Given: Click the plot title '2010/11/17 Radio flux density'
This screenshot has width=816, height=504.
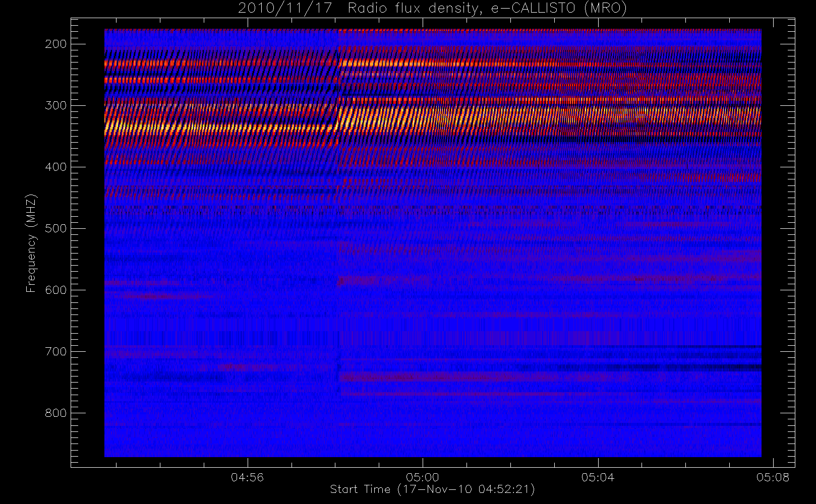Looking at the screenshot, I should point(432,9).
